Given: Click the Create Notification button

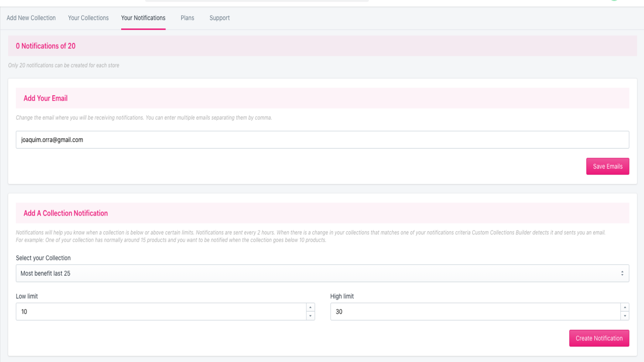Looking at the screenshot, I should 599,338.
